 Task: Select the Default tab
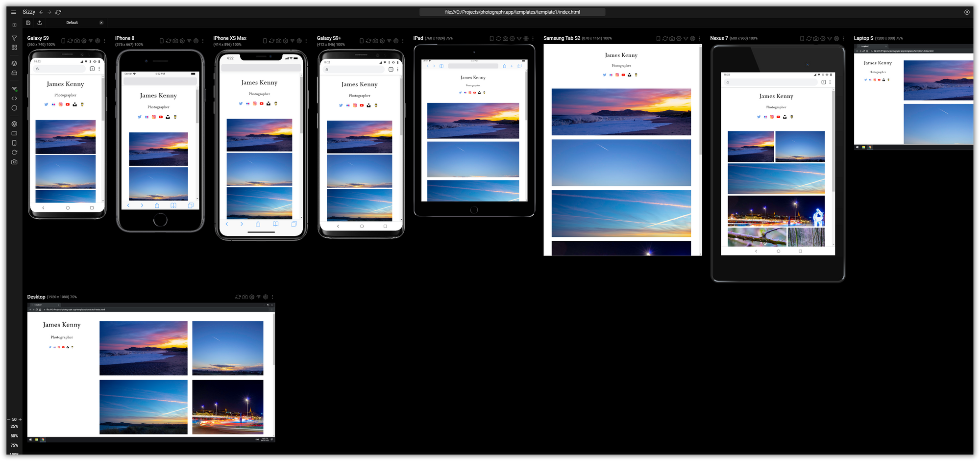[72, 23]
